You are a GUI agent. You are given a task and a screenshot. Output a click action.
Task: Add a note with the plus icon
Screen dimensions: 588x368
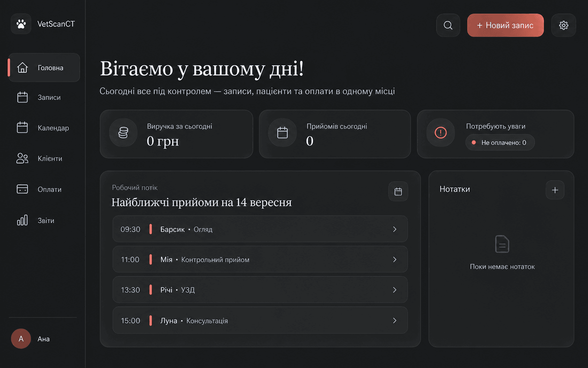pos(555,190)
